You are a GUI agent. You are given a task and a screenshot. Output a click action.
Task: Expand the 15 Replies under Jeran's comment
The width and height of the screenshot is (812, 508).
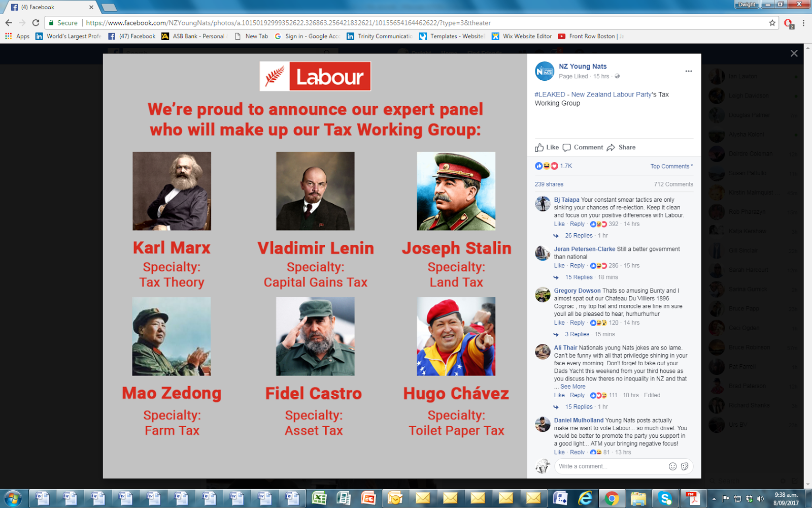[x=579, y=277]
